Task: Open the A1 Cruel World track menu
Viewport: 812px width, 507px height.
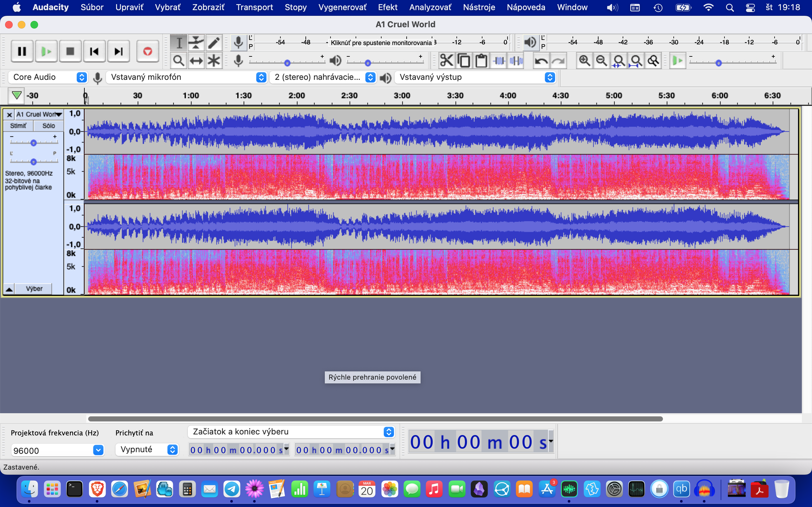Action: [39, 115]
